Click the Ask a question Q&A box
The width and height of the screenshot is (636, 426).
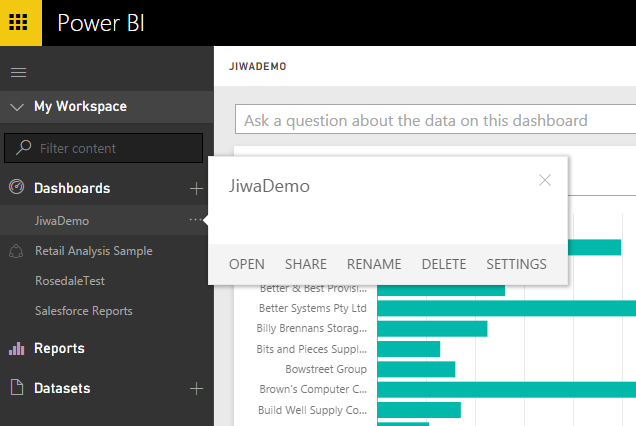click(436, 119)
